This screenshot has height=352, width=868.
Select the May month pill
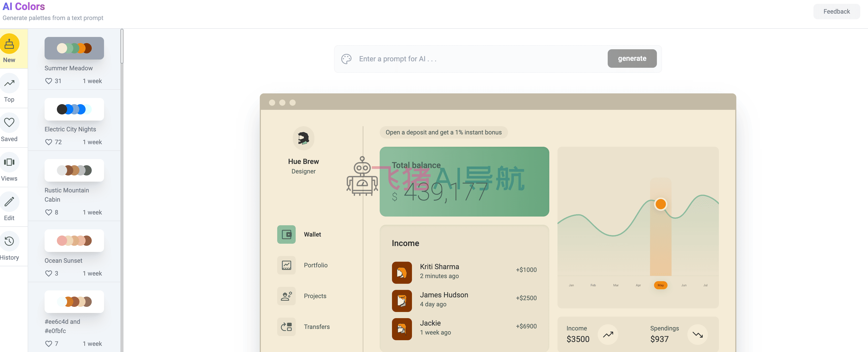pyautogui.click(x=660, y=285)
